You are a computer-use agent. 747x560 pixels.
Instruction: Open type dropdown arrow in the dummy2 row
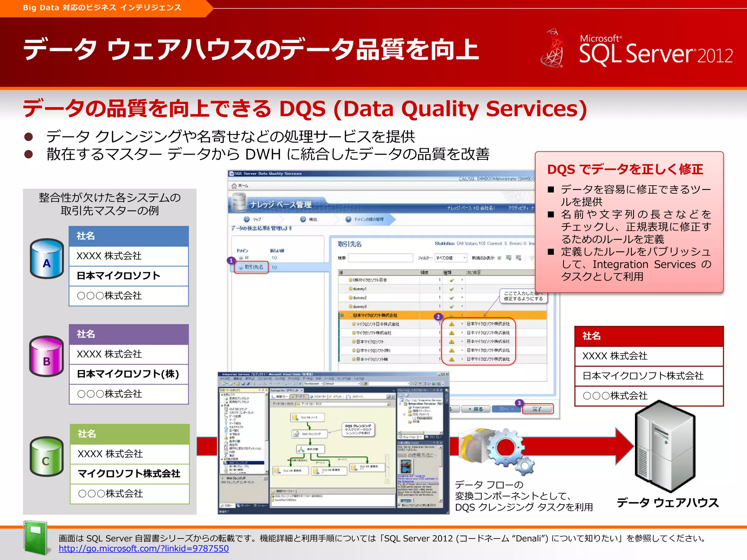click(462, 298)
